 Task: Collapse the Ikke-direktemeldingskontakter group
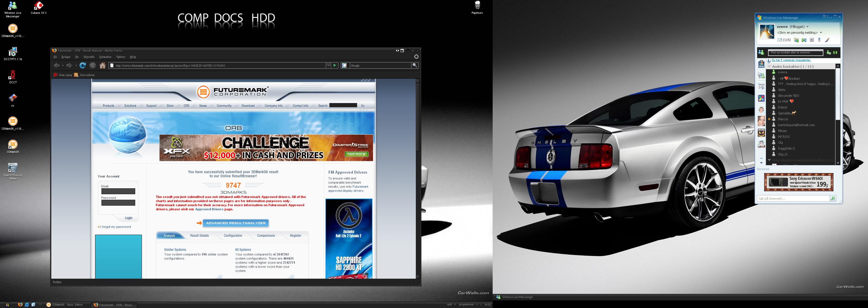(x=769, y=160)
